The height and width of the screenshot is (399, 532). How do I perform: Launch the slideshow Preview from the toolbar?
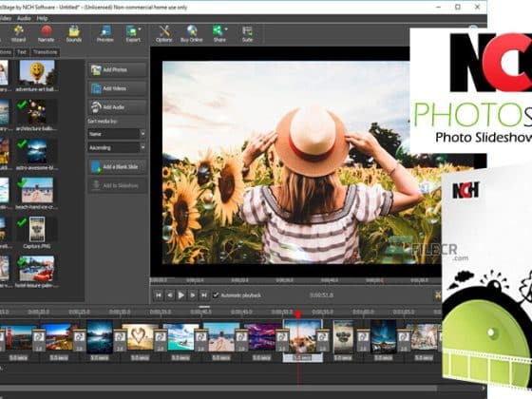click(105, 33)
